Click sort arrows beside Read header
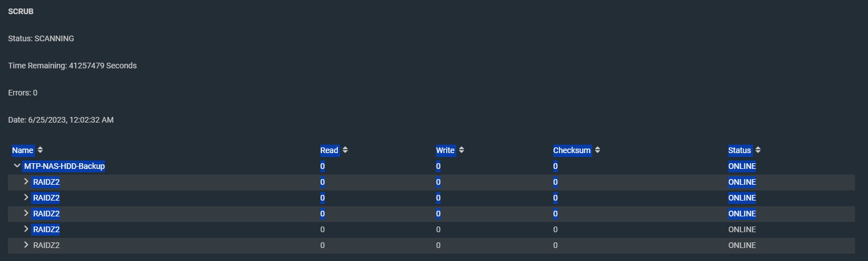This screenshot has height=261, width=868. coord(345,150)
